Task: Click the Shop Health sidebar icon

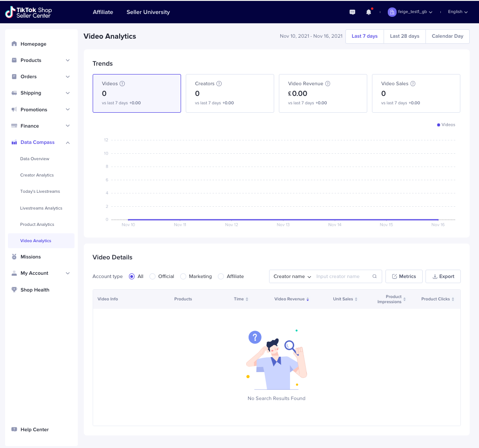Action: (14, 290)
